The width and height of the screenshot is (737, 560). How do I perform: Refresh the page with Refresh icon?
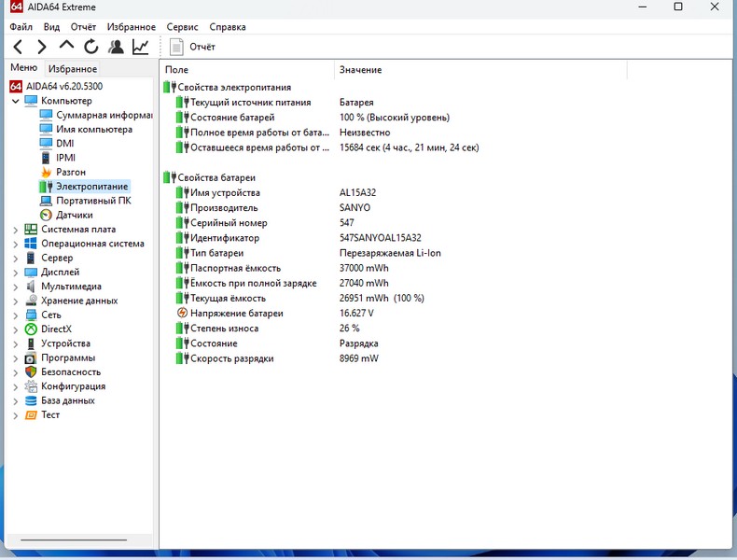tap(90, 47)
